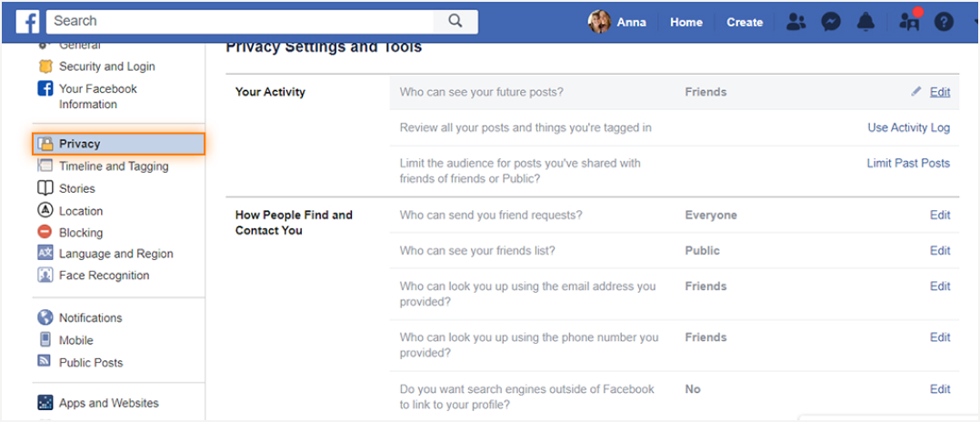This screenshot has height=422, width=980.
Task: Click the Notifications globe icon in sidebar
Action: 45,317
